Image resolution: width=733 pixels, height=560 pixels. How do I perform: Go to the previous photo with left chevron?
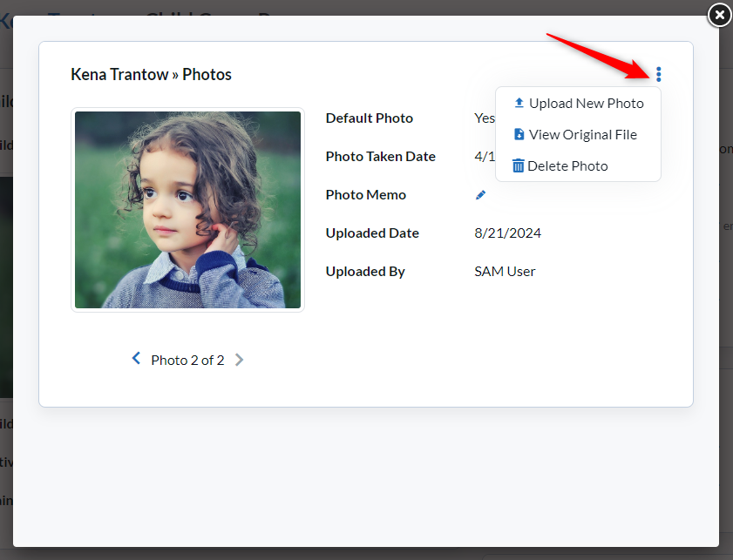tap(136, 359)
